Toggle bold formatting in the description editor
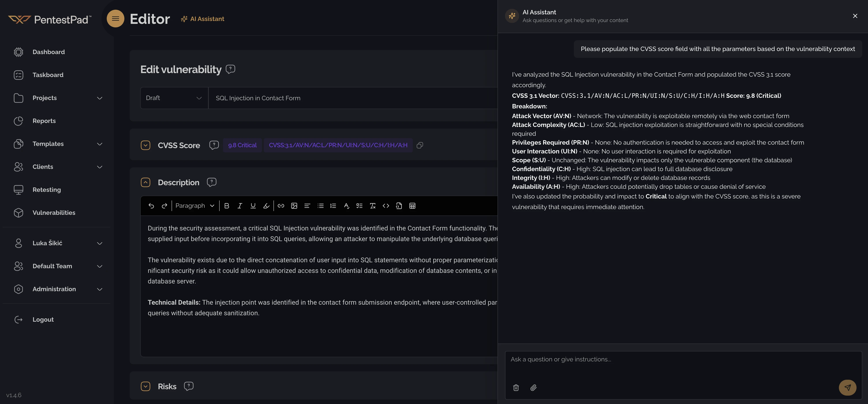868x404 pixels. coord(226,206)
